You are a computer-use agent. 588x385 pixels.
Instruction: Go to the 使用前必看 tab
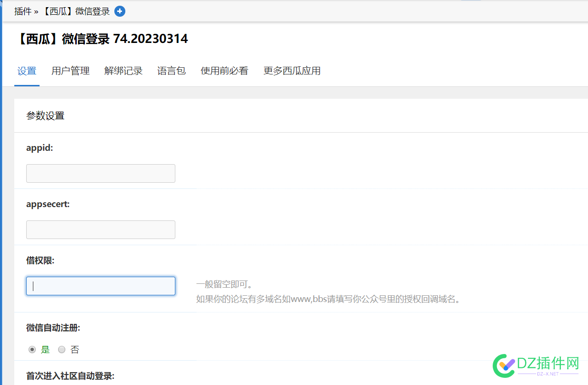224,71
